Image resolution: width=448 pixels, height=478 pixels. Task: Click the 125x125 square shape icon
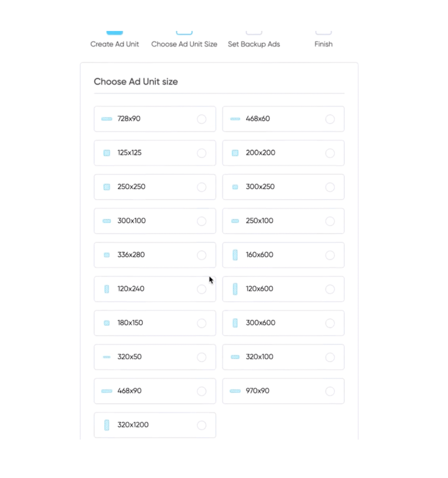[x=107, y=153]
